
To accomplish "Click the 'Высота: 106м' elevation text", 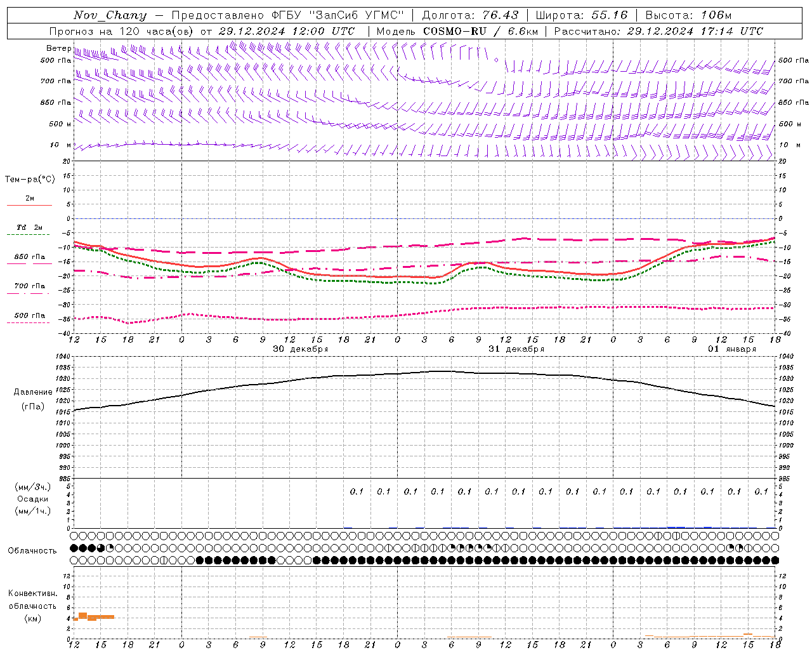I will coord(688,15).
